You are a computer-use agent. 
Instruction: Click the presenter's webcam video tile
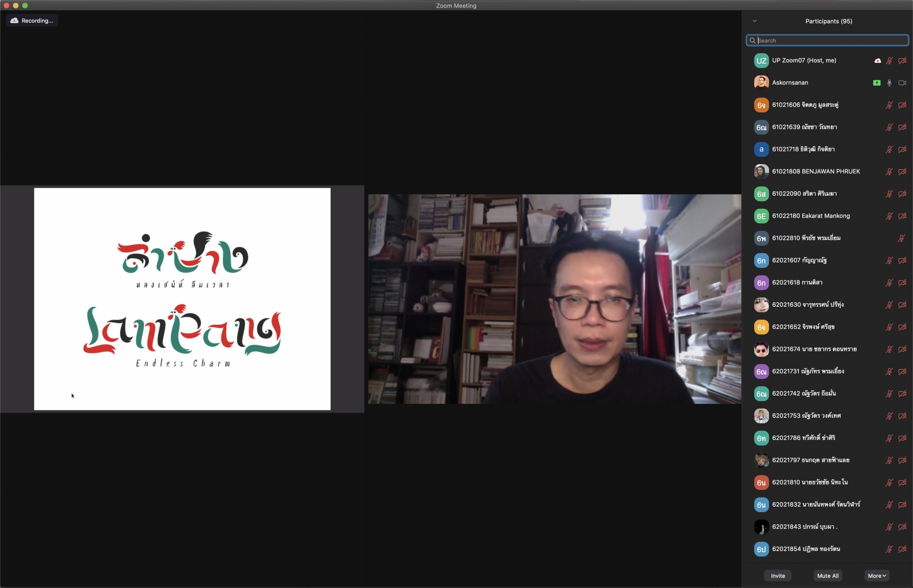555,299
